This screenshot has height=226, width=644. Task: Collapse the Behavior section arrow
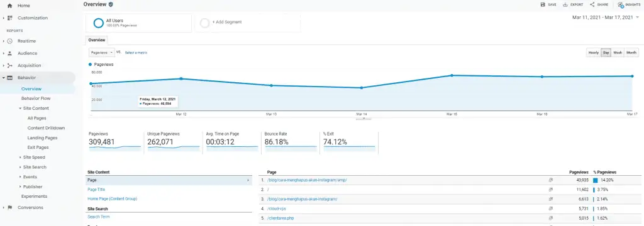tap(4, 77)
